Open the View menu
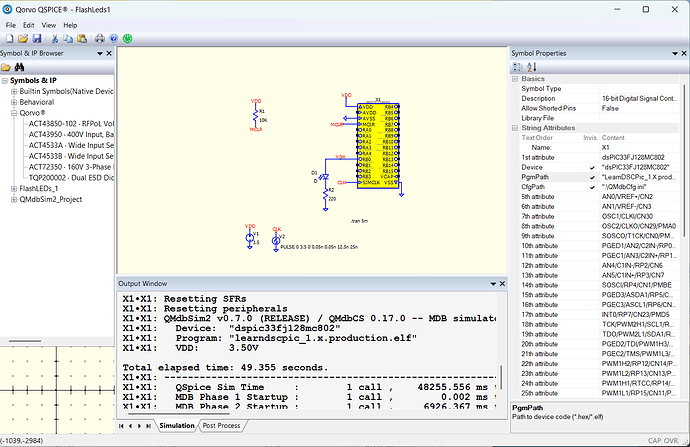The height and width of the screenshot is (447, 690). click(x=48, y=25)
